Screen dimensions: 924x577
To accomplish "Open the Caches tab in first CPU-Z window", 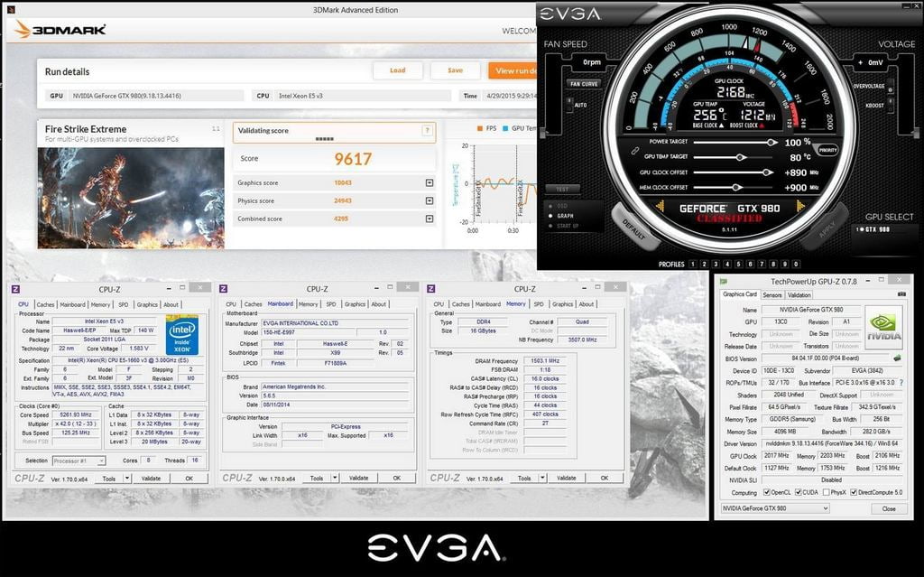I will [45, 304].
